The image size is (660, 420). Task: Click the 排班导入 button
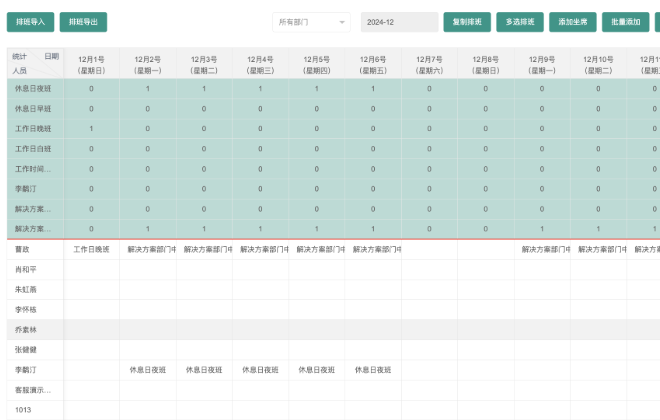[29, 21]
